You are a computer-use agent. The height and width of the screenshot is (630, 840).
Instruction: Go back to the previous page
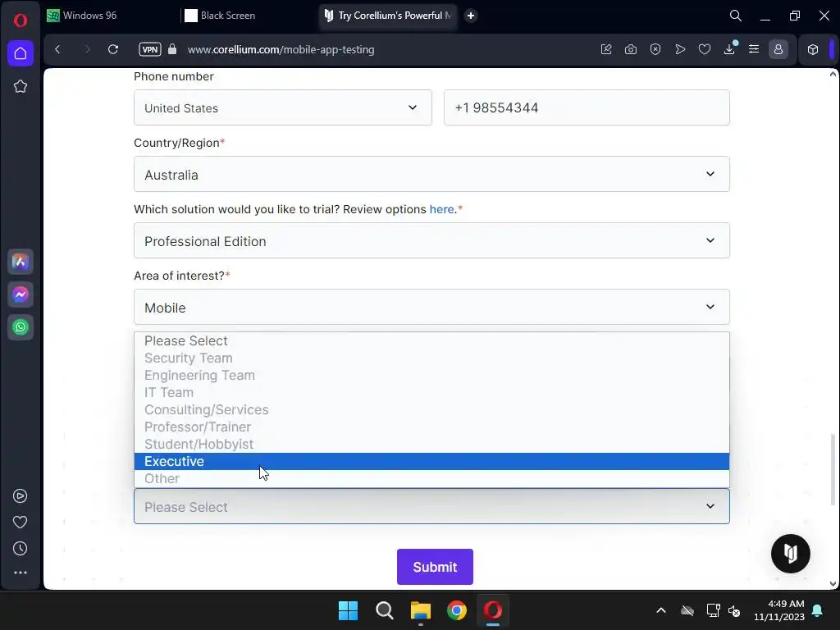(58, 49)
